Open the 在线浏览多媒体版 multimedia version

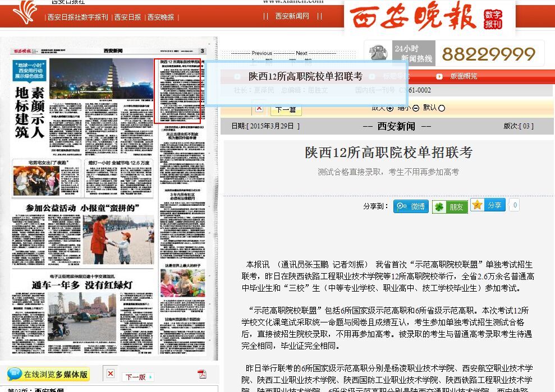[48, 375]
